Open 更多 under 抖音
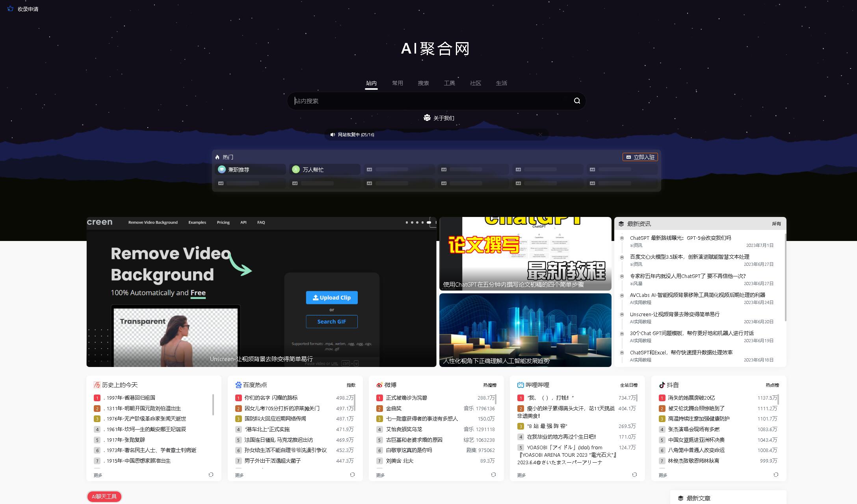Image resolution: width=857 pixels, height=504 pixels. pyautogui.click(x=663, y=475)
